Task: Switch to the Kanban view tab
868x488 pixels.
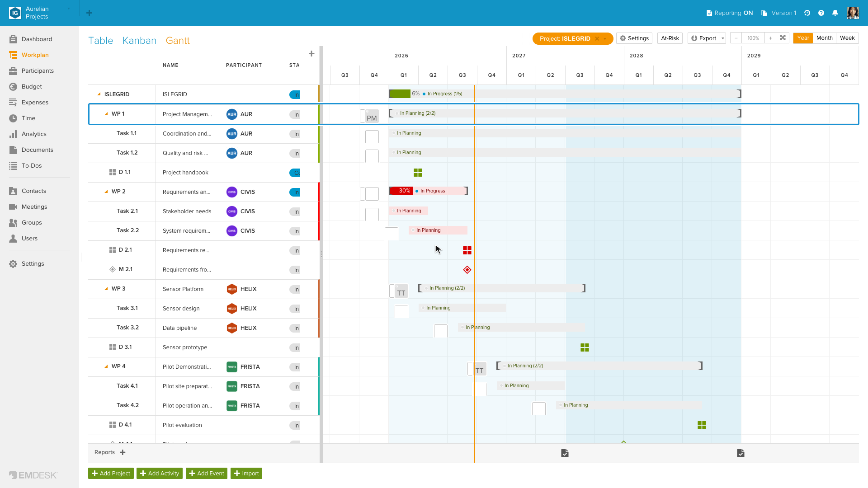Action: [x=139, y=41]
